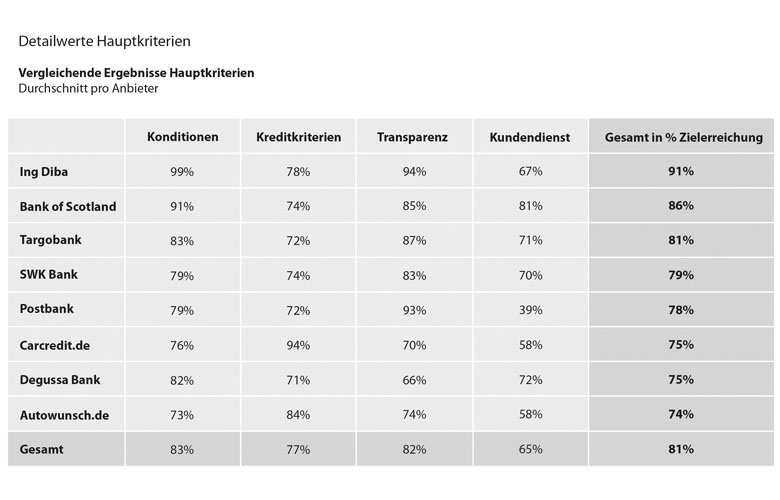The width and height of the screenshot is (780, 500).
Task: Click the Gesamt in % Zielerreichung header
Action: [x=683, y=137]
